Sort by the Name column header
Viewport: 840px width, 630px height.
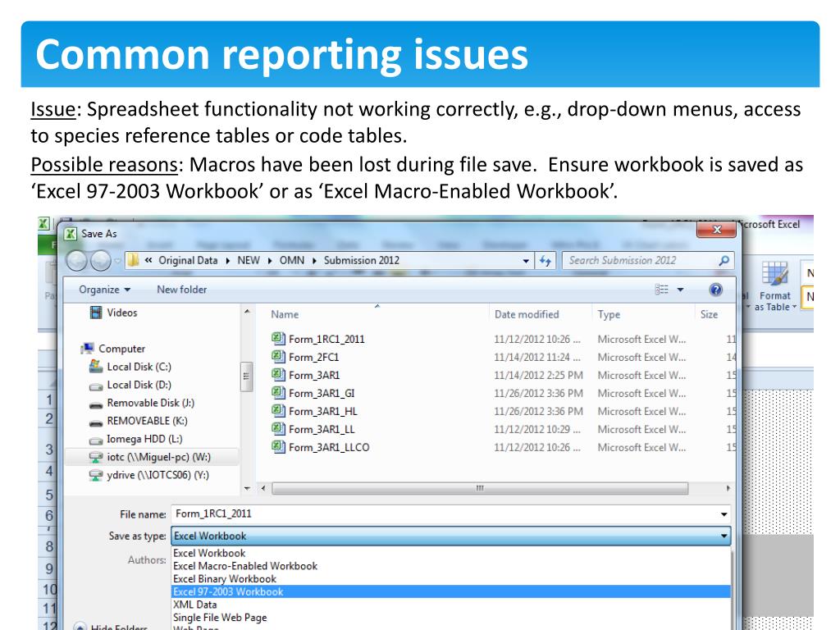pyautogui.click(x=285, y=314)
